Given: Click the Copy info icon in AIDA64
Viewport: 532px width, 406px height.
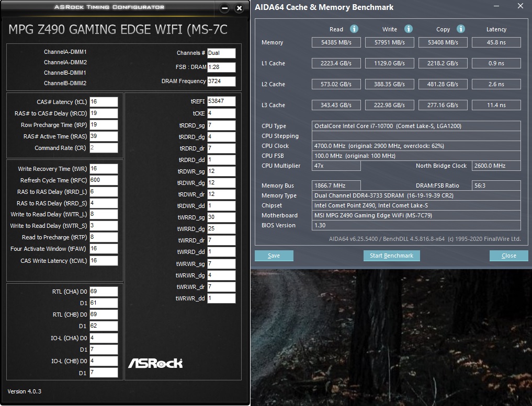Looking at the screenshot, I should pos(460,29).
